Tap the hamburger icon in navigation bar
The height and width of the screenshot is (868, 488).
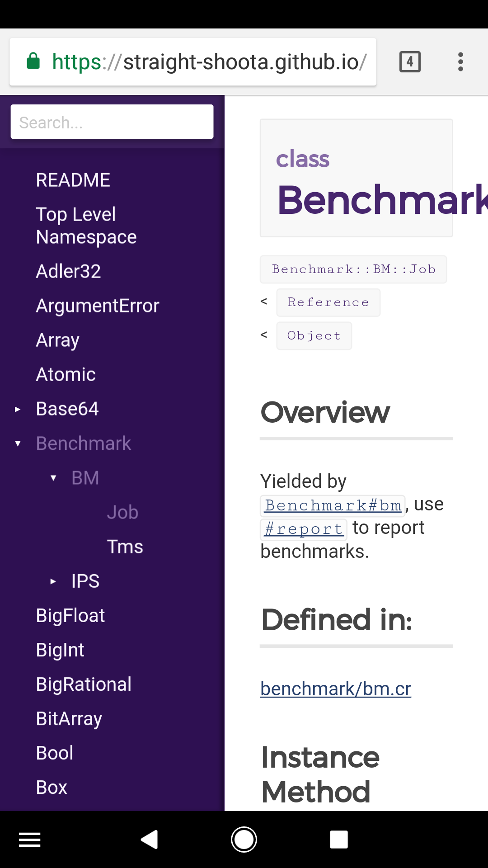(30, 840)
